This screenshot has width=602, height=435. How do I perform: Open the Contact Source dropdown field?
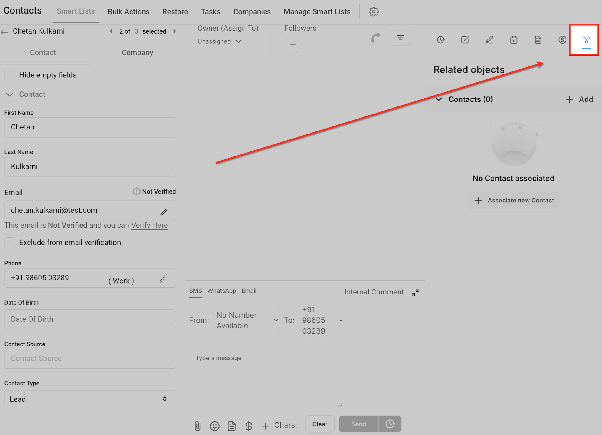90,358
